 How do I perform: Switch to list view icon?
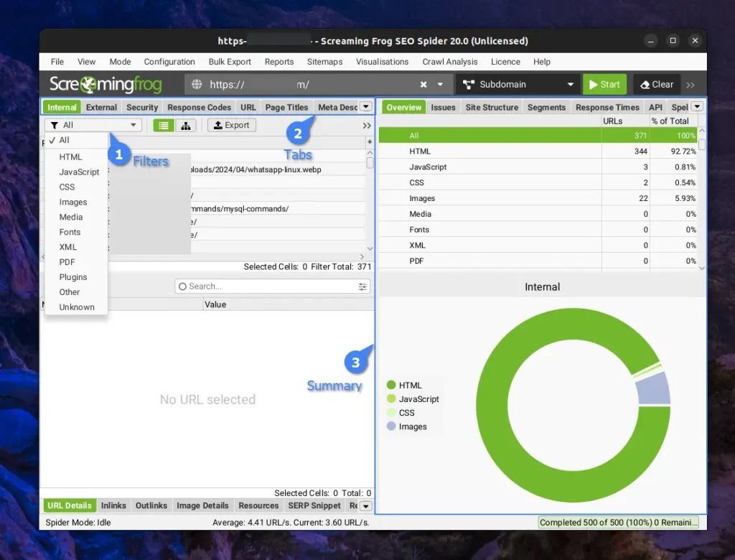coord(164,125)
